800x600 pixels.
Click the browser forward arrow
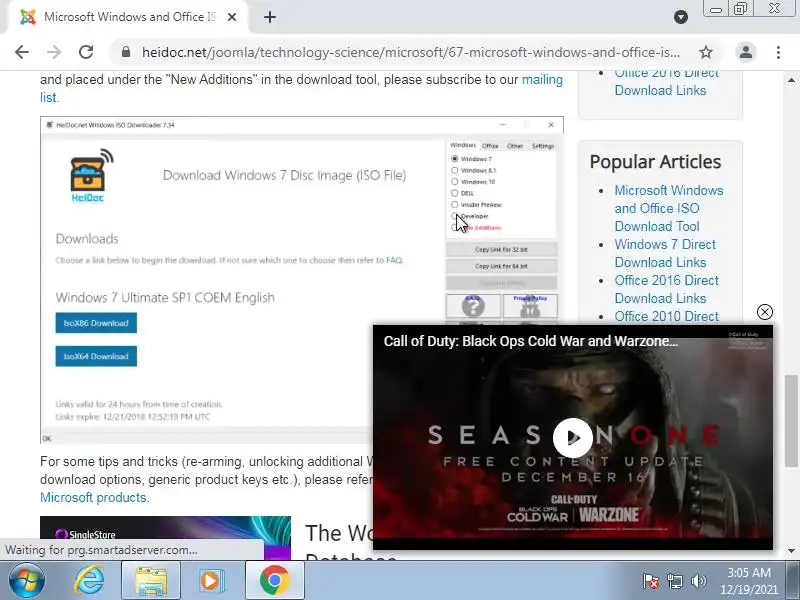click(x=54, y=52)
